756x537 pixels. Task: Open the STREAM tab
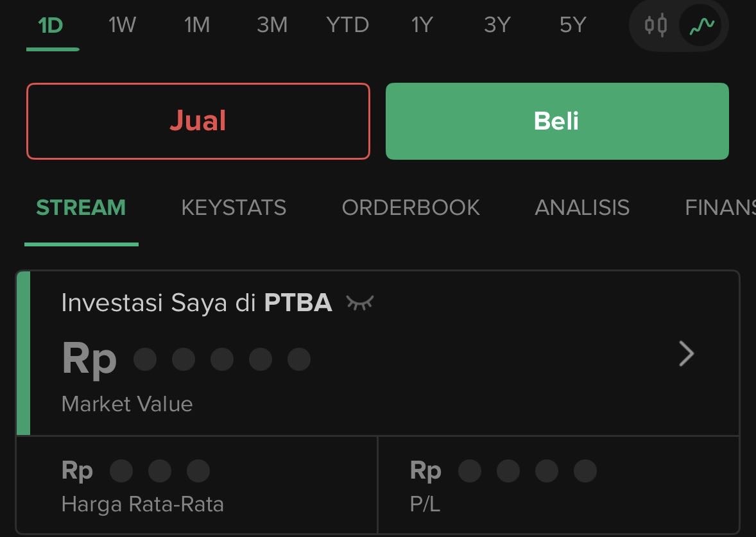[81, 208]
